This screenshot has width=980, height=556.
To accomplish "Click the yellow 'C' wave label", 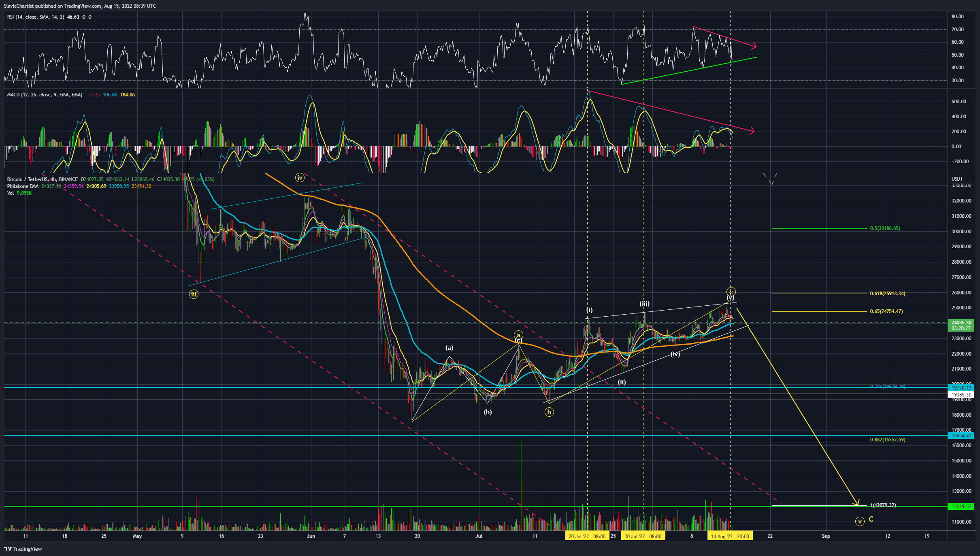I will point(871,519).
